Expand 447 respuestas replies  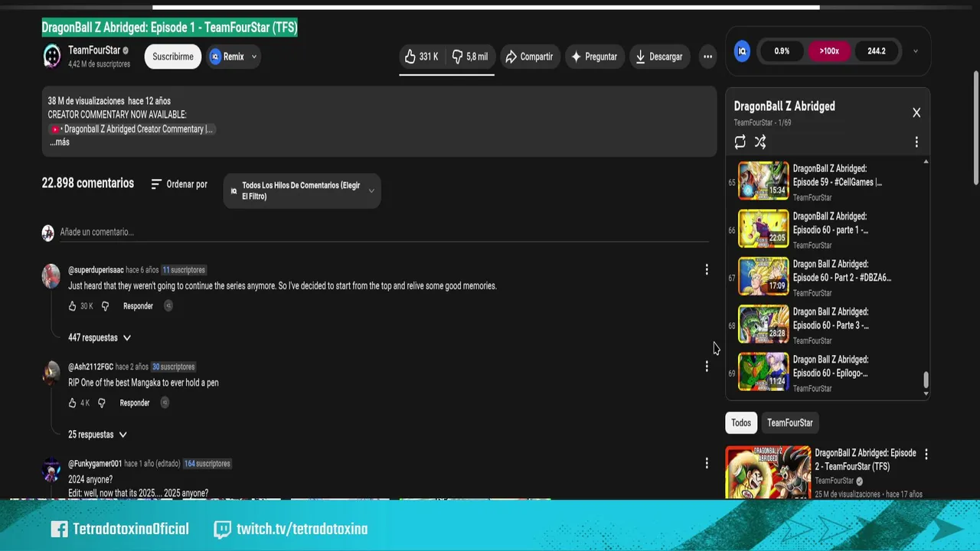tap(100, 337)
